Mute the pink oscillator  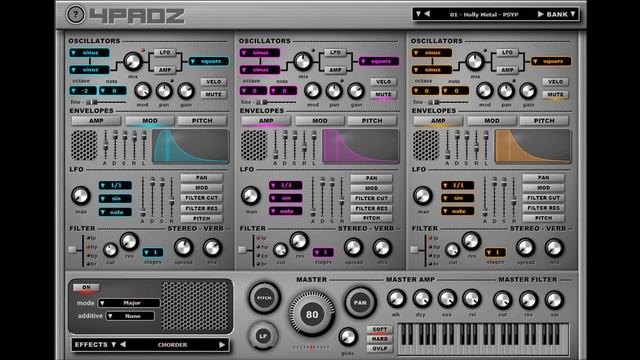click(383, 94)
